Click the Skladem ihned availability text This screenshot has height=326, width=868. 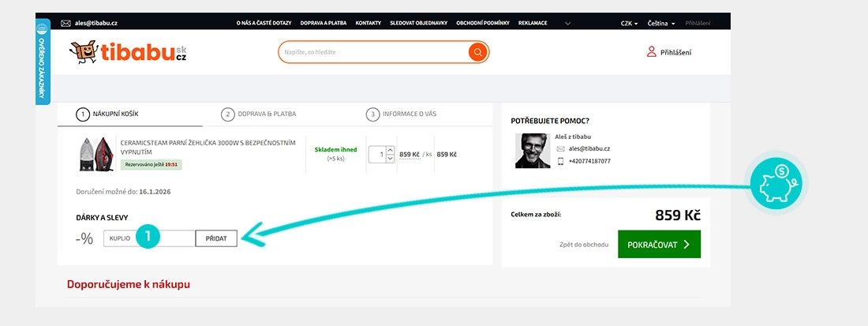335,149
